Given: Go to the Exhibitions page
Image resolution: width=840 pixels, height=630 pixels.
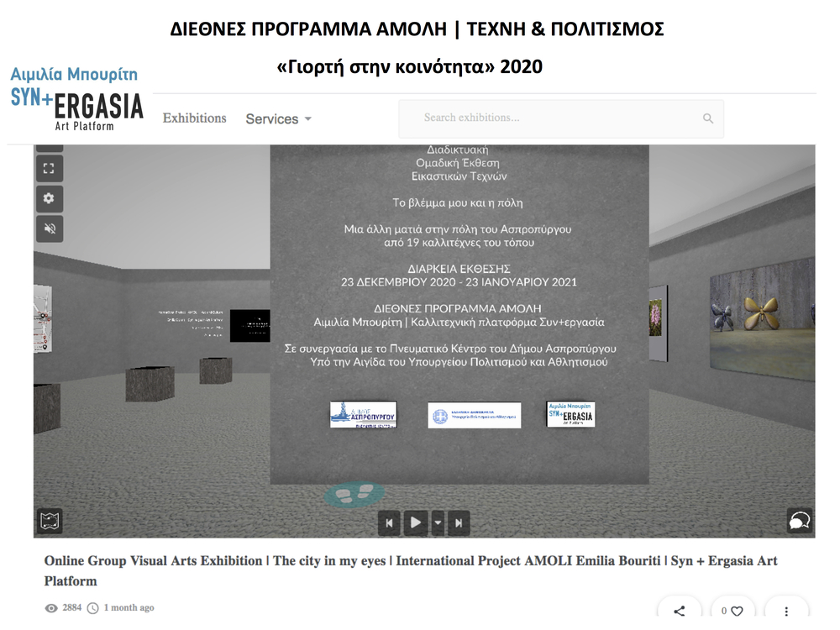Looking at the screenshot, I should click(194, 118).
